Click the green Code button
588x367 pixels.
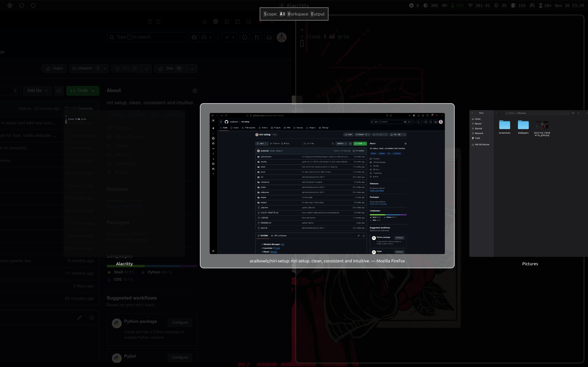point(83,91)
